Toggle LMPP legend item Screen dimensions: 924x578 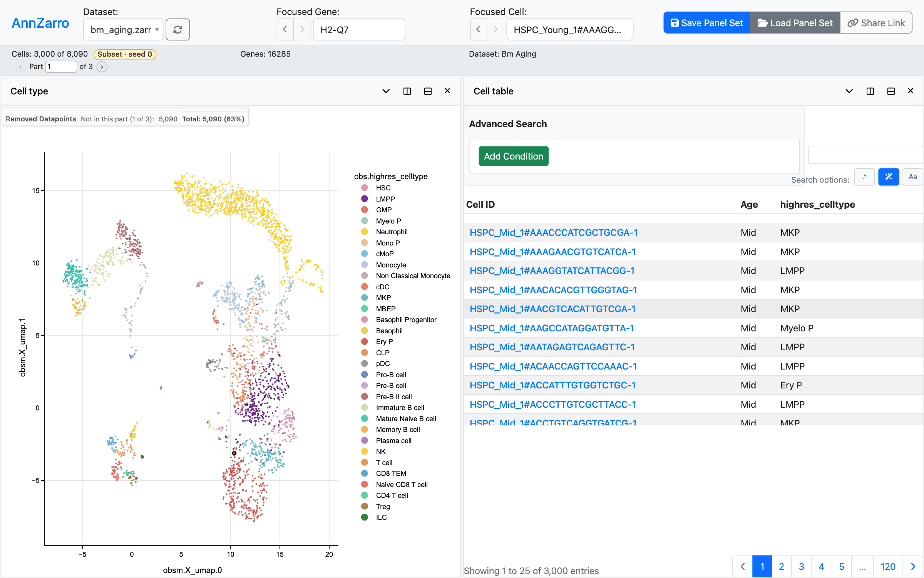(x=378, y=199)
